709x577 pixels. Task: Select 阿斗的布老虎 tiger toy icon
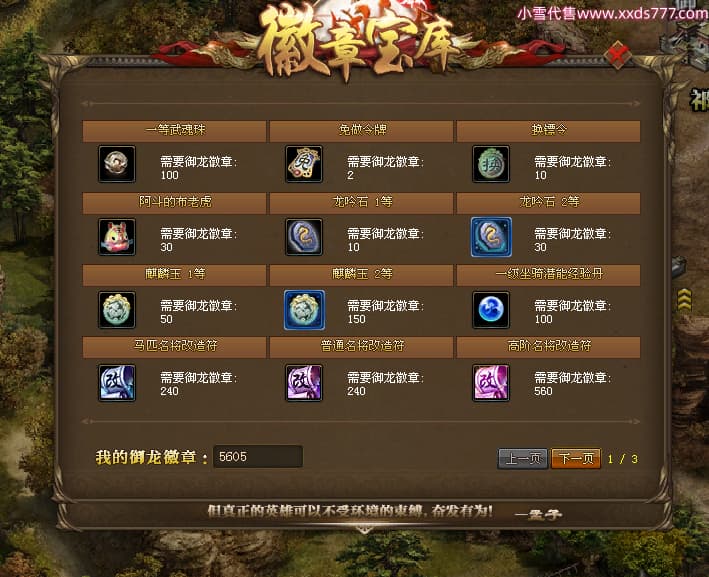(117, 237)
